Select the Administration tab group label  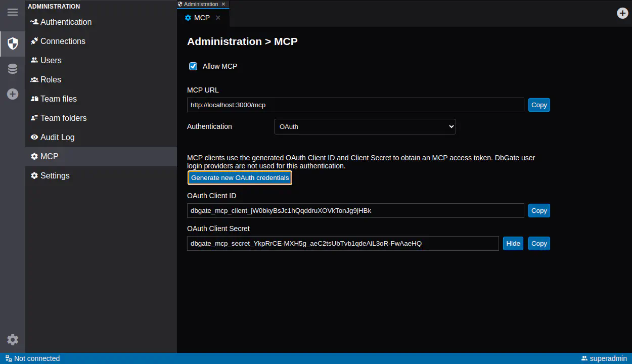[x=201, y=4]
